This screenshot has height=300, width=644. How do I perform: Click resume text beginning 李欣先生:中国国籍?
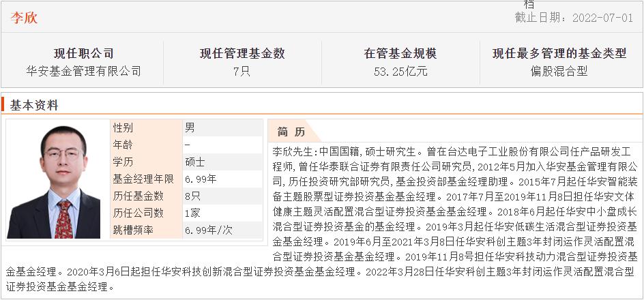coord(451,151)
